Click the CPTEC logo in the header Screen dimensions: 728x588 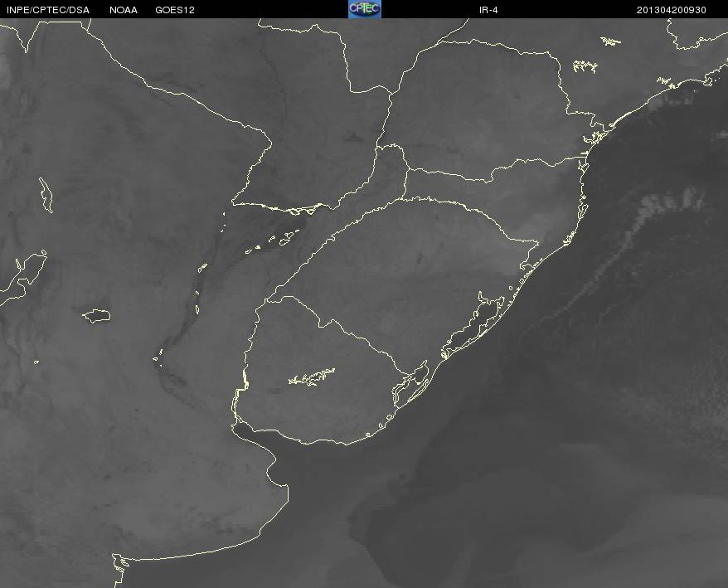tap(365, 9)
